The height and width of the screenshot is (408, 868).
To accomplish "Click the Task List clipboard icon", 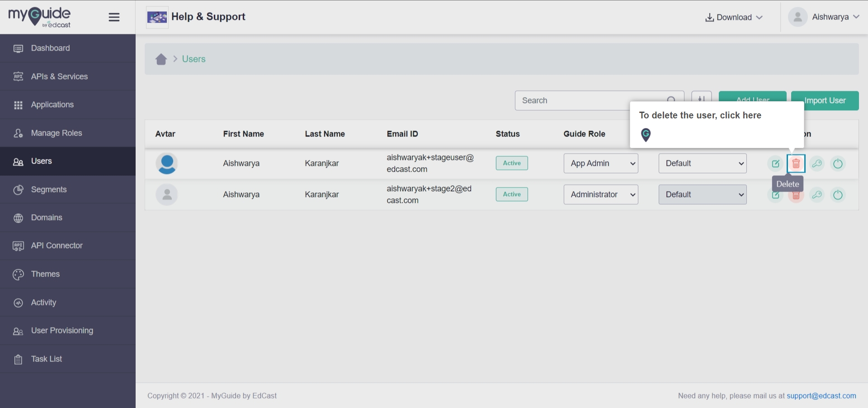I will click(x=18, y=360).
